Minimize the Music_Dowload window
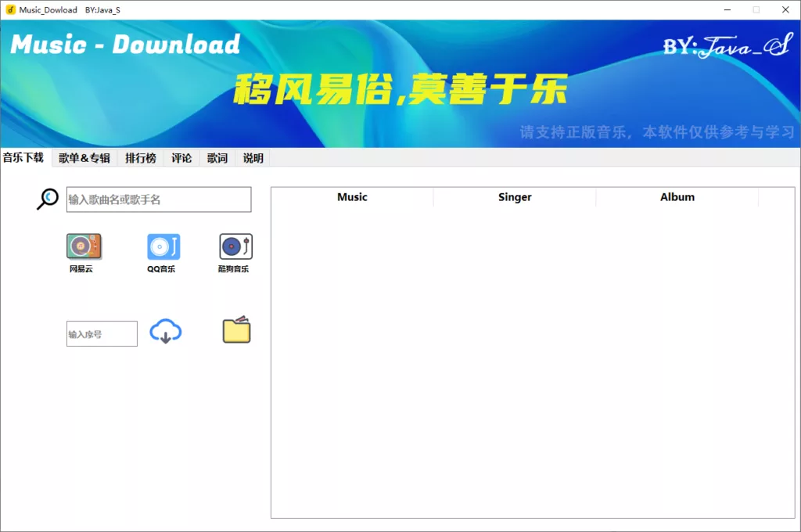The image size is (801, 532). click(727, 9)
